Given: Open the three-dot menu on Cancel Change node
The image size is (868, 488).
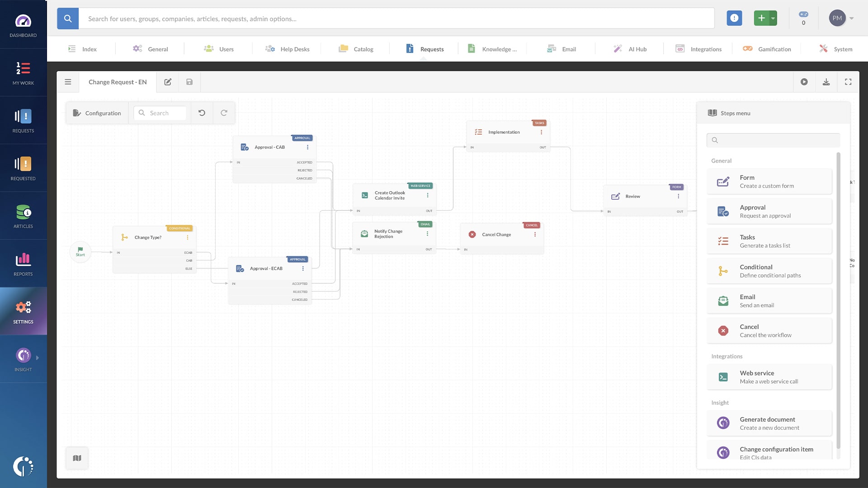Looking at the screenshot, I should [535, 234].
